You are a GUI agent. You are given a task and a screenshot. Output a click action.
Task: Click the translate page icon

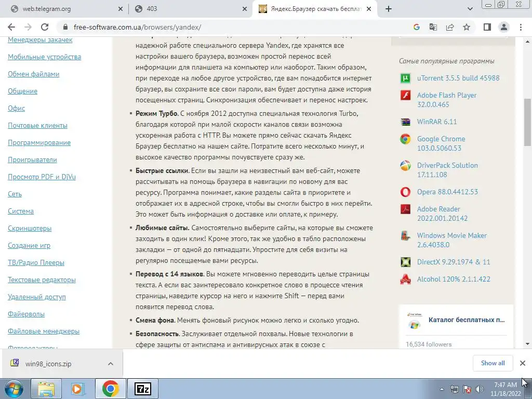(x=433, y=27)
